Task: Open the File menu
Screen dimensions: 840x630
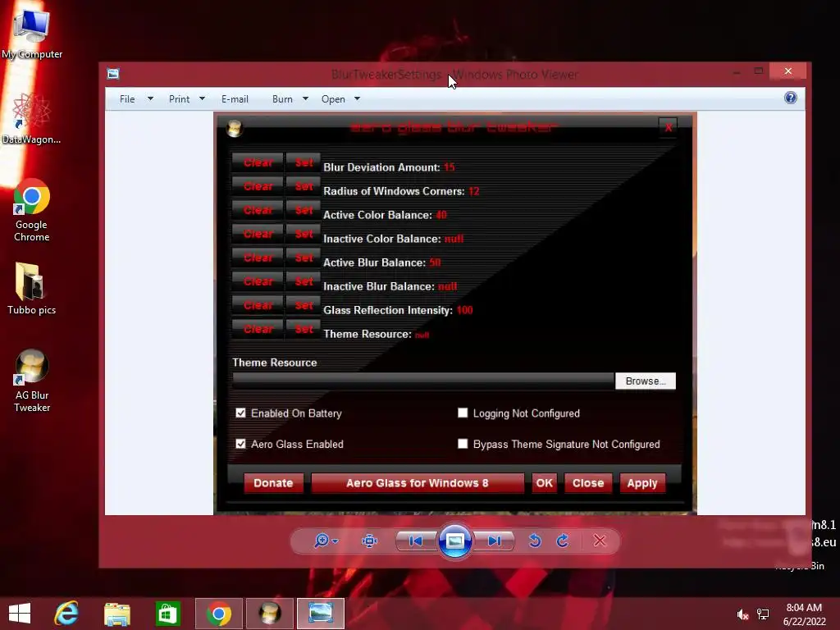Action: tap(127, 99)
